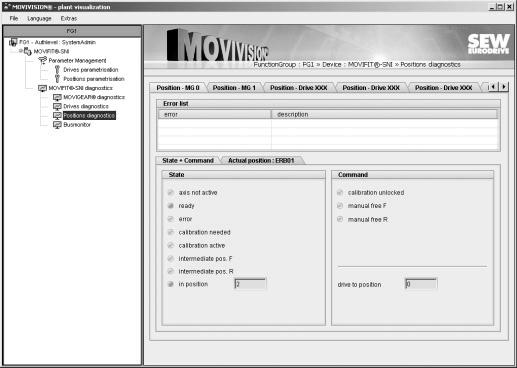The image size is (517, 368).
Task: Click the SEW Eurodrive logo
Action: pos(488,44)
